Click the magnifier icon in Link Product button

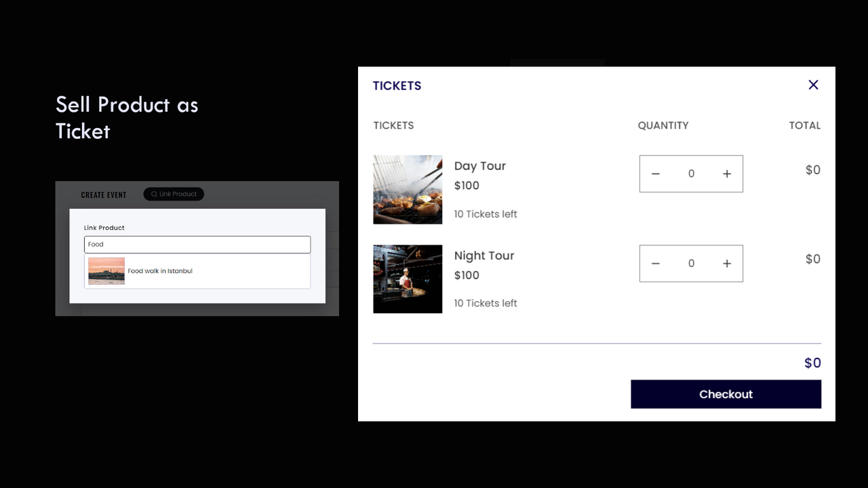tap(155, 194)
